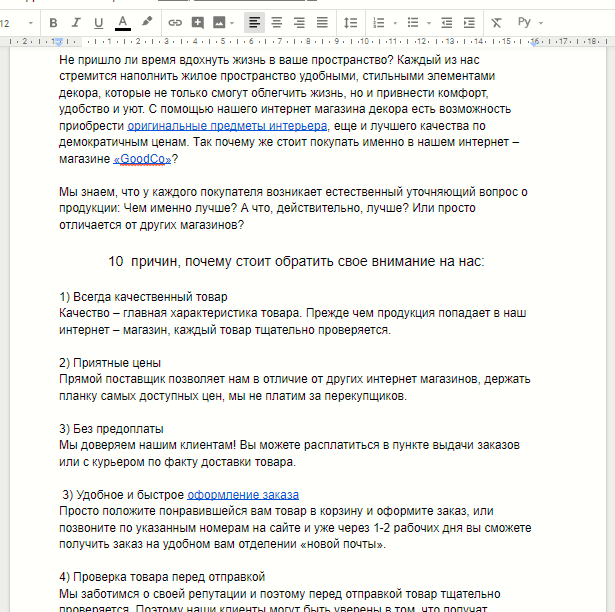This screenshot has width=615, height=612.
Task: Expand the insert image dropdown arrow
Action: tap(232, 23)
